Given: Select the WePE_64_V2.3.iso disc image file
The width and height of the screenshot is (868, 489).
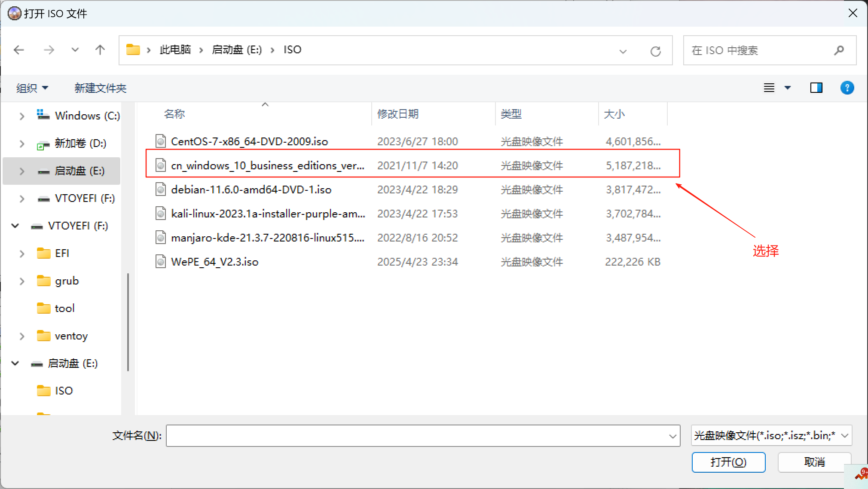Looking at the screenshot, I should coord(214,262).
